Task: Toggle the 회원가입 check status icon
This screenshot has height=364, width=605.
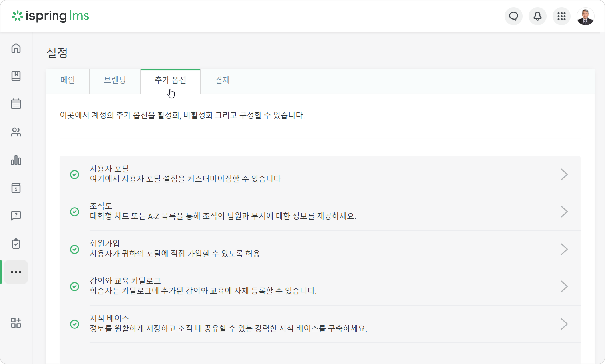Action: tap(75, 249)
